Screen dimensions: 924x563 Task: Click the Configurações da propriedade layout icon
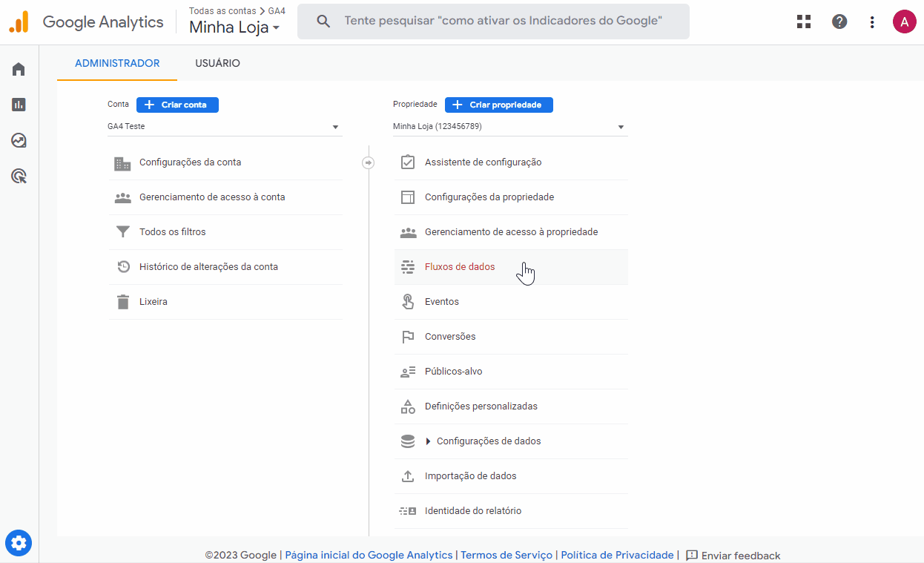point(408,197)
